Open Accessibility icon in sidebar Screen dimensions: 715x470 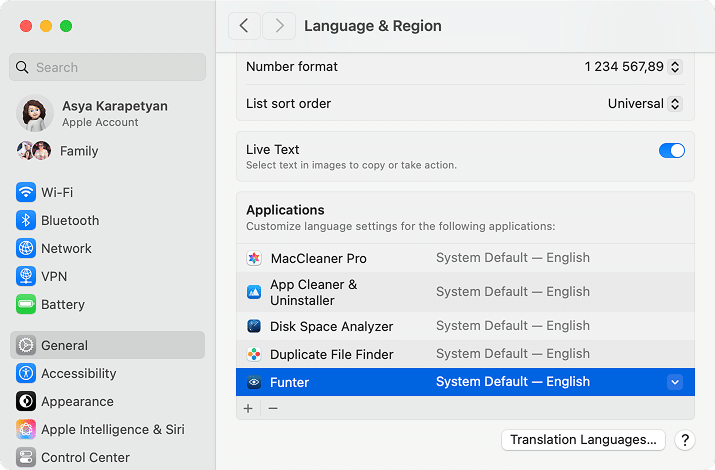pos(26,373)
